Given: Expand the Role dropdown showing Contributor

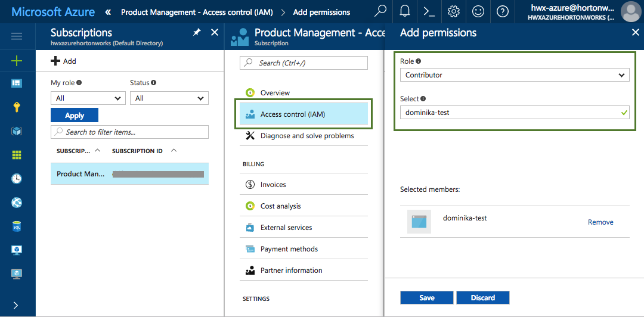Looking at the screenshot, I should (514, 75).
